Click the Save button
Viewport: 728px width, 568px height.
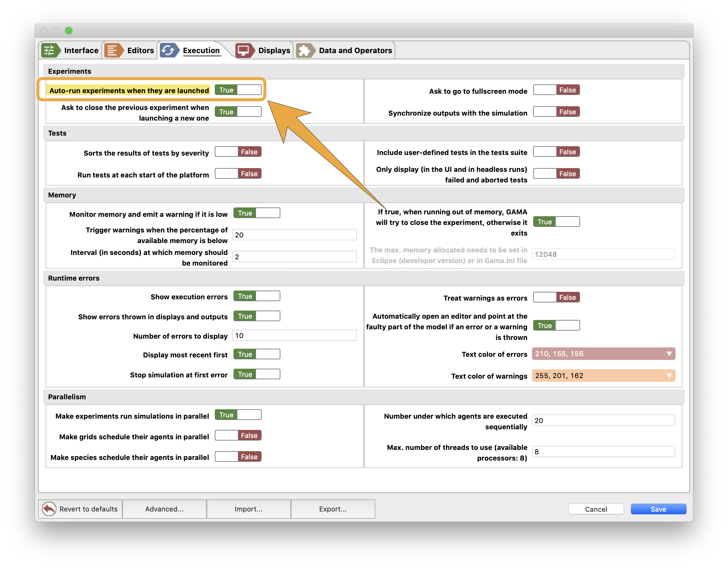657,508
